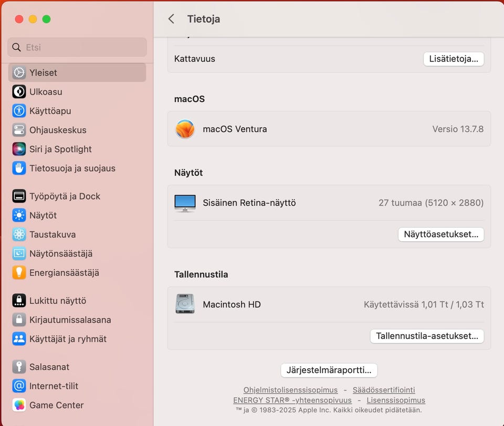
Task: Click the Versio 13.7.8 text
Action: click(x=458, y=129)
